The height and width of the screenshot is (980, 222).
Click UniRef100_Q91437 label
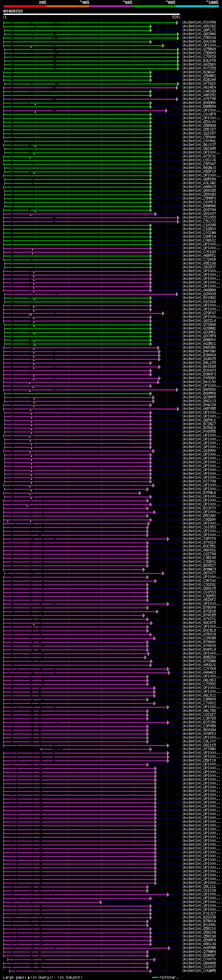(x=199, y=213)
